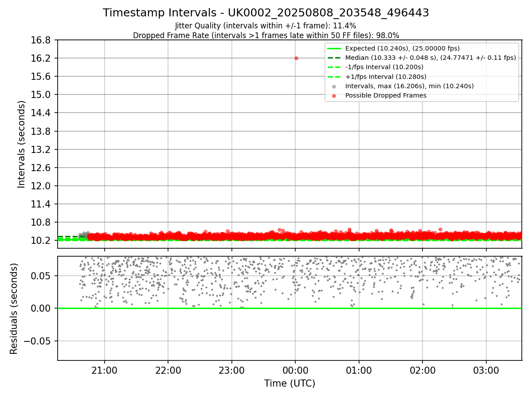Click the 00:00 x-axis tick label
This screenshot has height=399, width=532.
point(295,370)
